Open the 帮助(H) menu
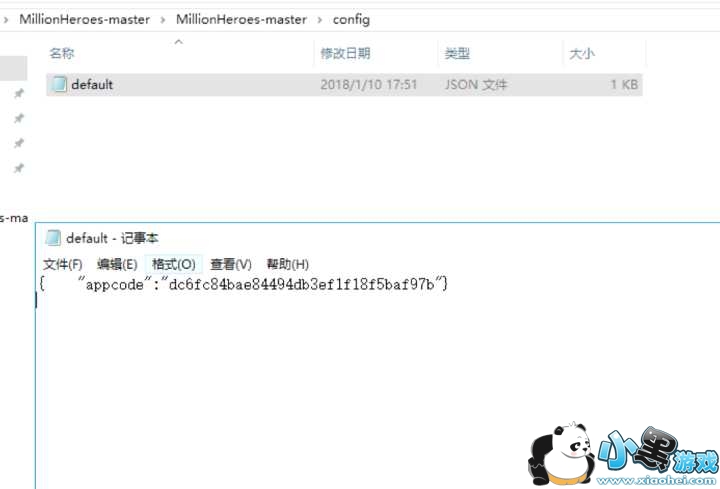 pos(287,264)
